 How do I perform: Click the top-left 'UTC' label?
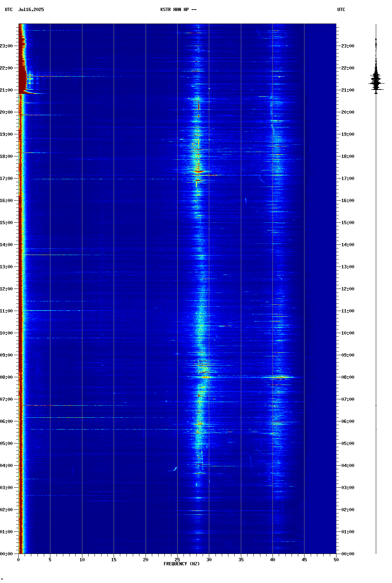pyautogui.click(x=9, y=10)
